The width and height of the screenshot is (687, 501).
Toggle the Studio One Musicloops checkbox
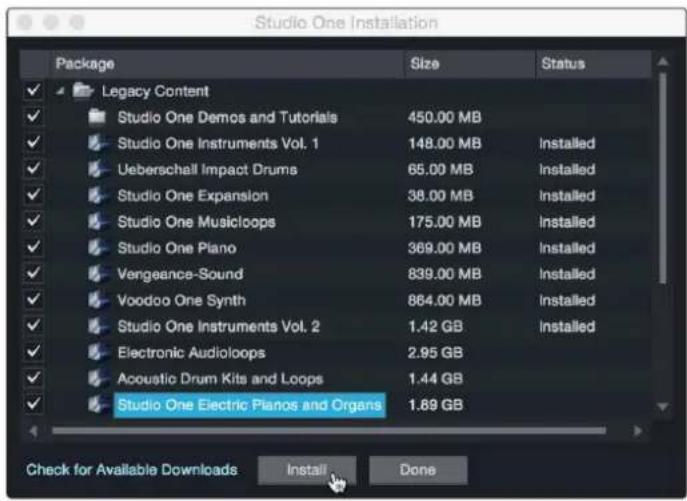33,222
